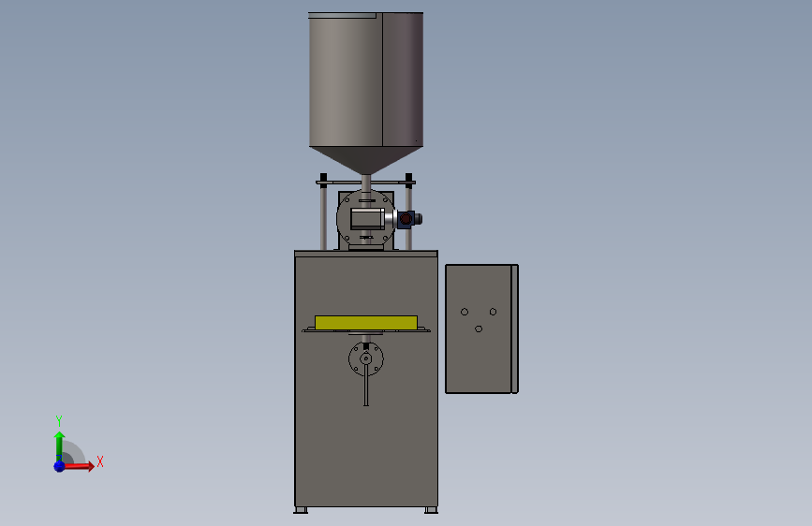
Task: Select the vertical lever handle under the valve
Action: coord(366,385)
